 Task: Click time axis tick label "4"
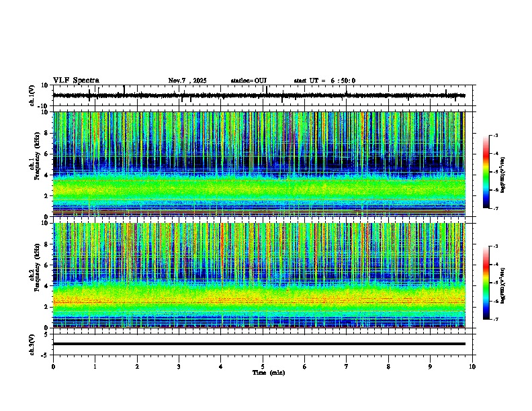click(221, 367)
